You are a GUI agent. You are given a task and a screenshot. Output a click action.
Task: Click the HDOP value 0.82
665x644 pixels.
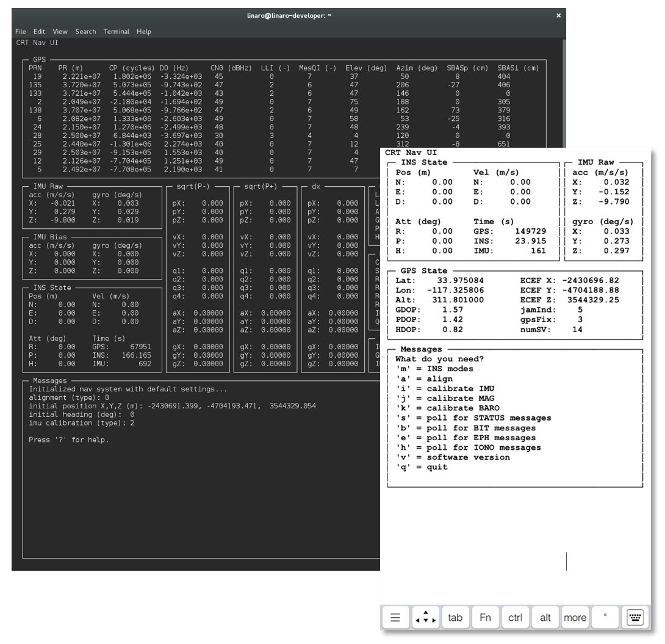453,330
